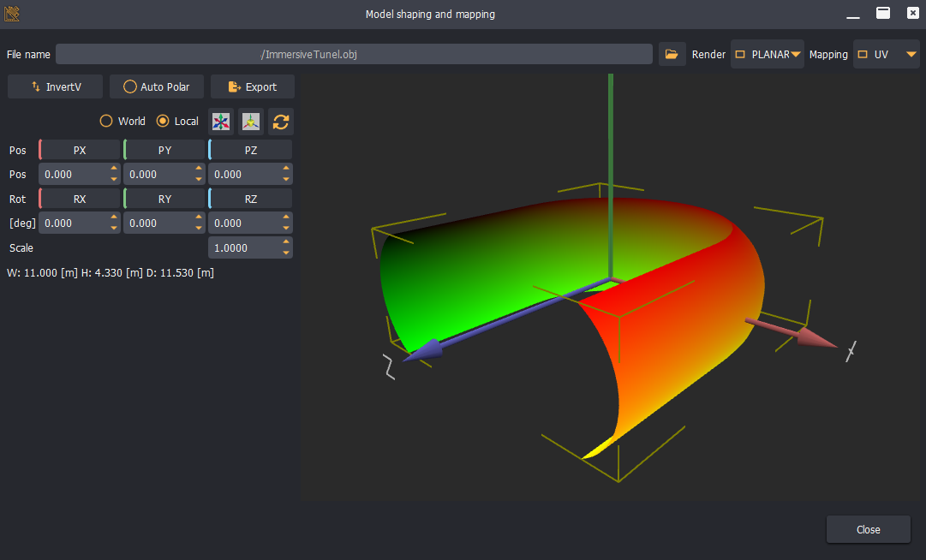Click the PX position button

tap(80, 150)
